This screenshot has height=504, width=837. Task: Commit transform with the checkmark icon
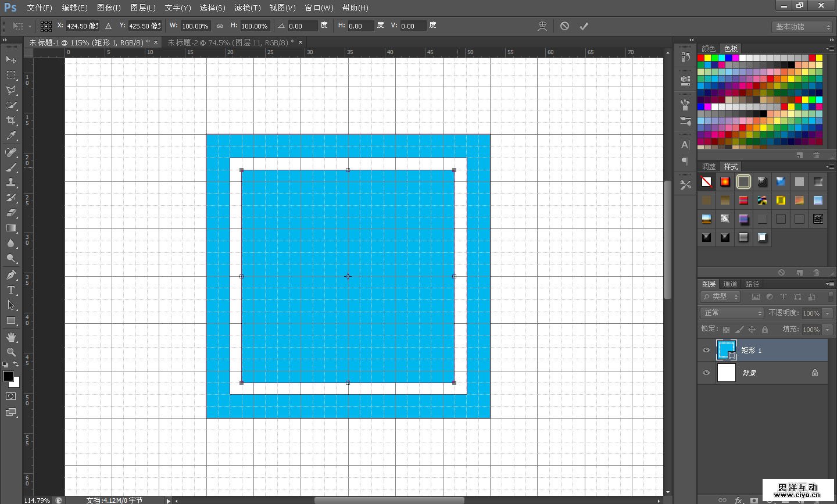click(584, 26)
